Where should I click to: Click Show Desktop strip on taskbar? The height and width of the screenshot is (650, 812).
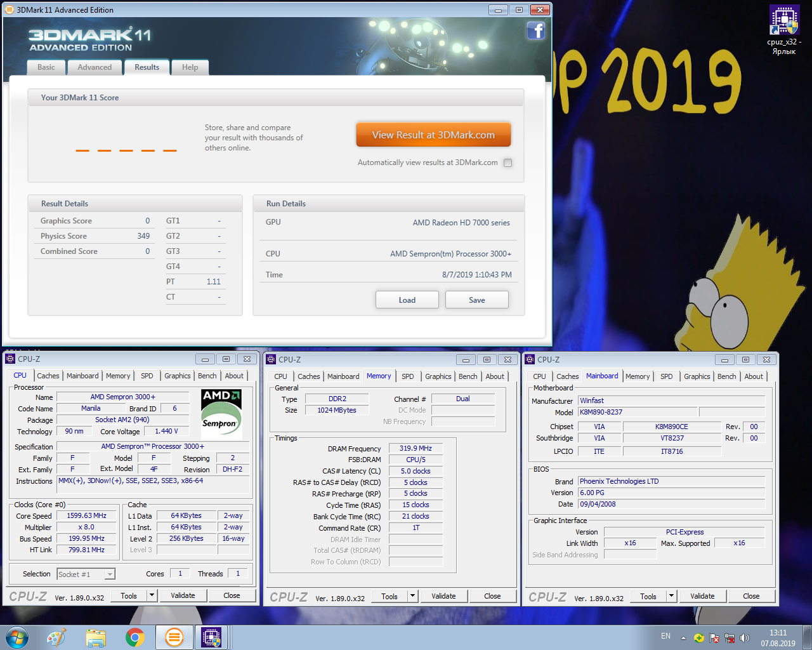point(807,637)
